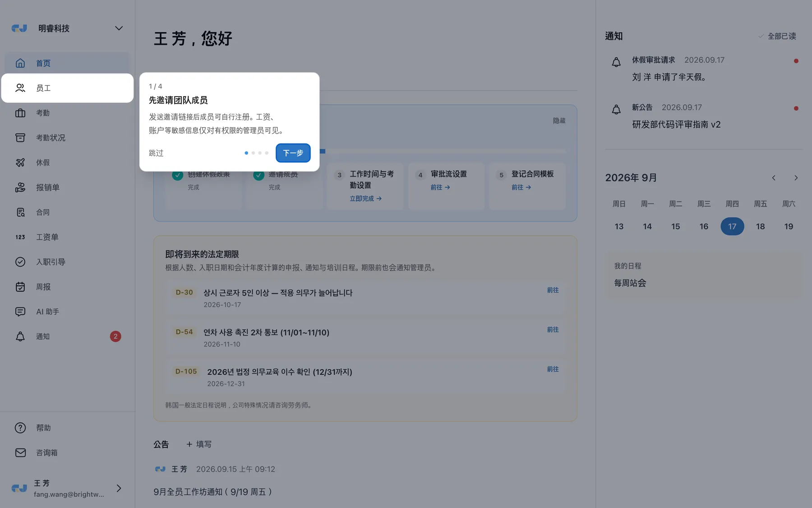812x508 pixels.
Task: Click 立即完成 for 工作时间与考勤设置
Action: tap(365, 199)
